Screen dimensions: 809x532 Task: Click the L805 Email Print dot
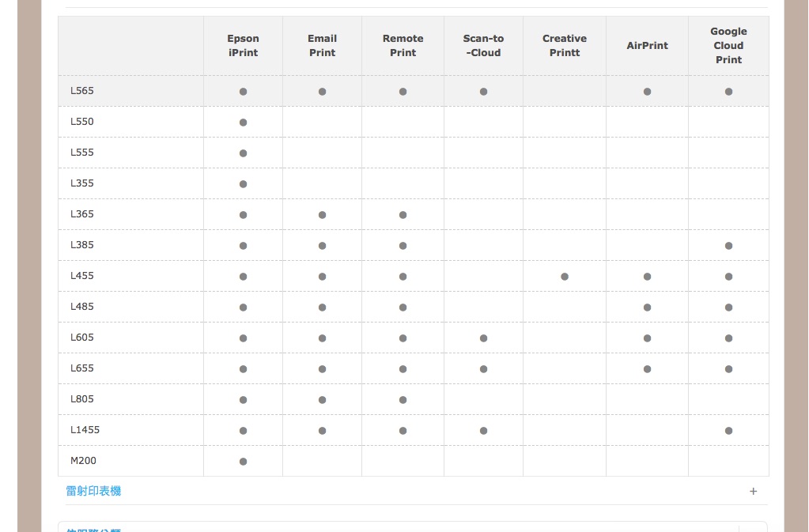click(322, 400)
